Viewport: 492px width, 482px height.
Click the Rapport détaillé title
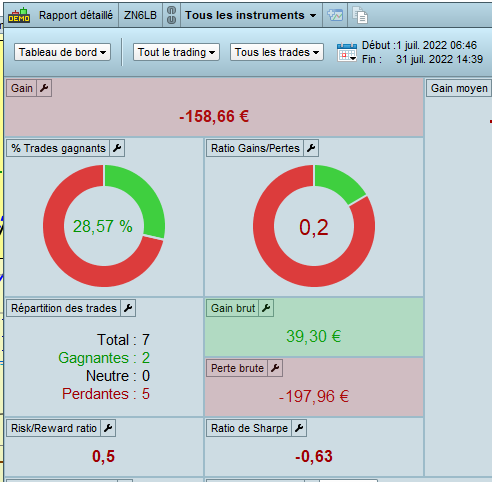(76, 15)
